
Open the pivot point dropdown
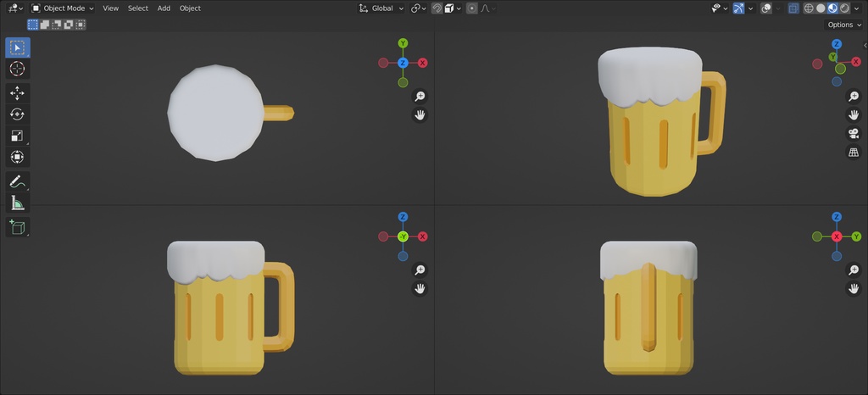tap(419, 8)
